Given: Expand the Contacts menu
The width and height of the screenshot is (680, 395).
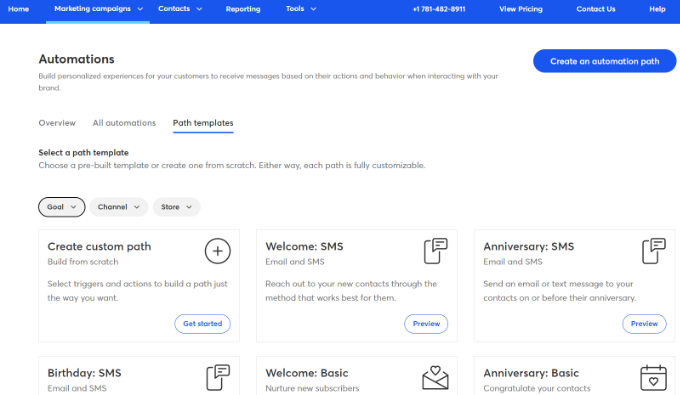Looking at the screenshot, I should [x=180, y=9].
